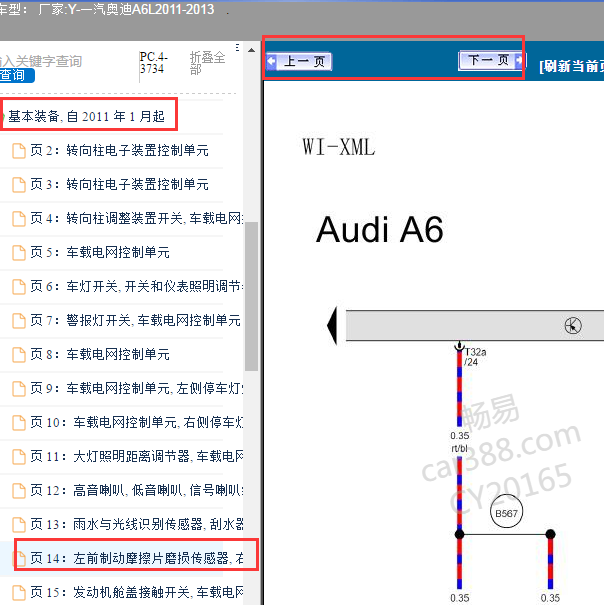The width and height of the screenshot is (604, 605).
Task: Click the document icon beside 页 15
Action: 19,593
